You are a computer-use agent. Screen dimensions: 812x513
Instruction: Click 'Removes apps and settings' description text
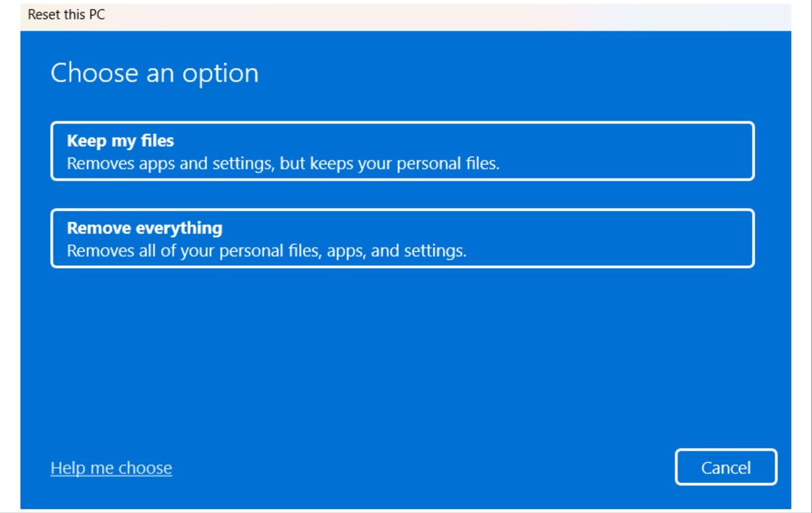pyautogui.click(x=283, y=163)
